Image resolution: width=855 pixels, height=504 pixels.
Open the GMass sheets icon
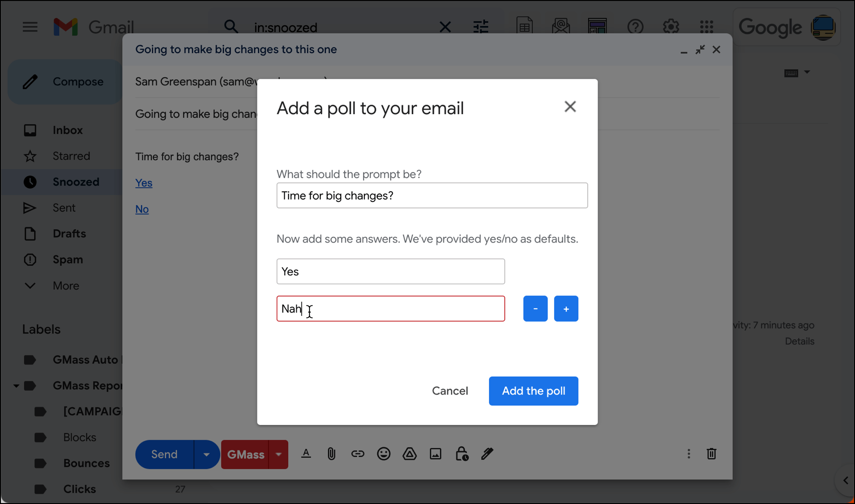[x=525, y=26]
